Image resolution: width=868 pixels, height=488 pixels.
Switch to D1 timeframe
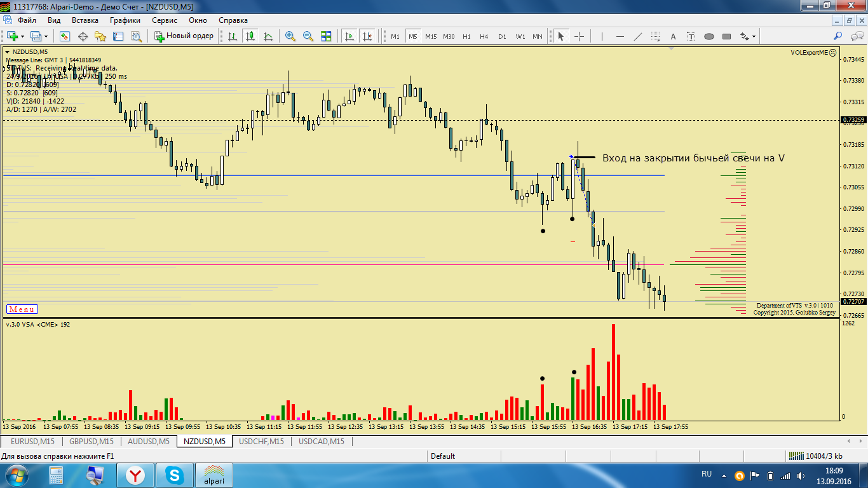[x=502, y=36]
